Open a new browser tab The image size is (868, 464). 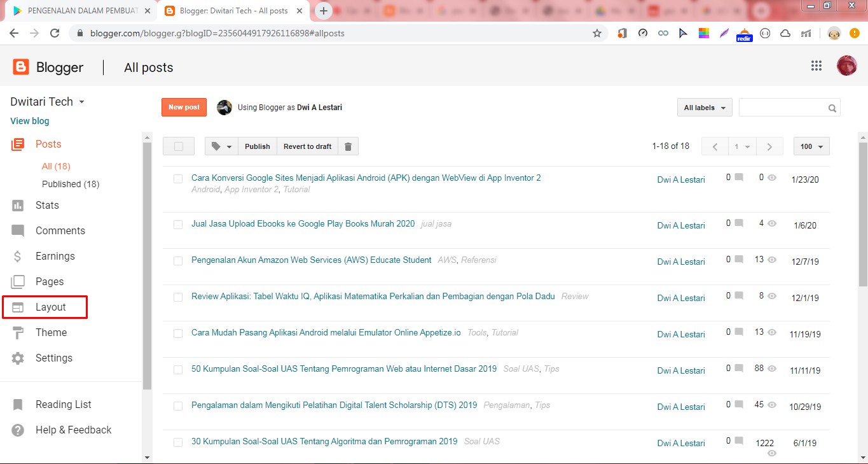coord(324,11)
